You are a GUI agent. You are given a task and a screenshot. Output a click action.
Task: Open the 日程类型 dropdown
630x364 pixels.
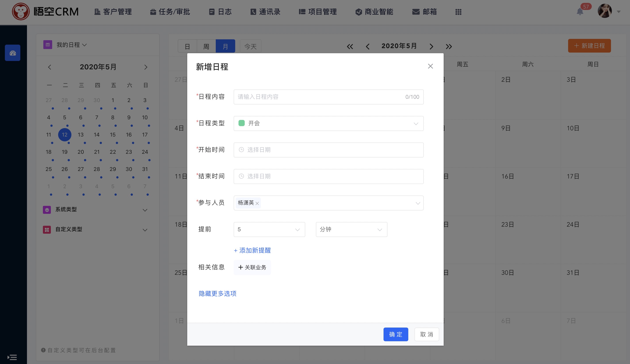328,123
